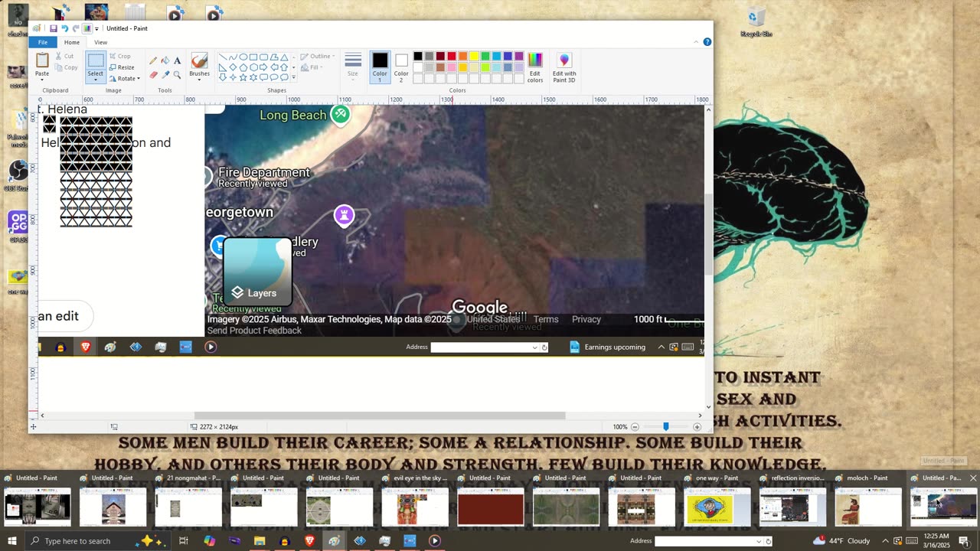Launch Brave browser from taskbar

point(309,541)
